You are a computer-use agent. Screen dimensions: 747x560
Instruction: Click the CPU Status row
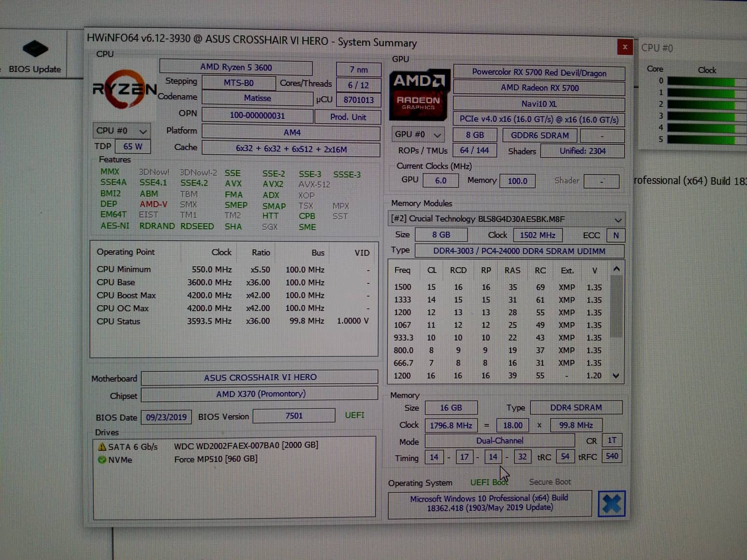pyautogui.click(x=234, y=321)
